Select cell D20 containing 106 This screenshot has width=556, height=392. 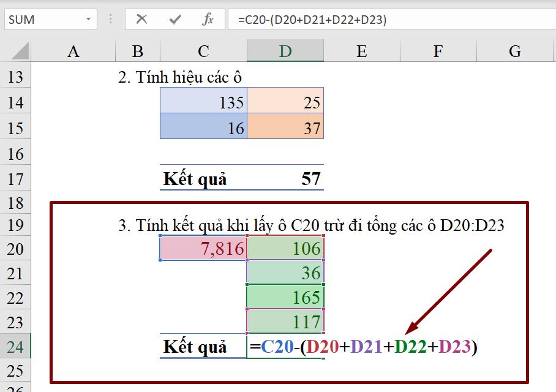285,249
